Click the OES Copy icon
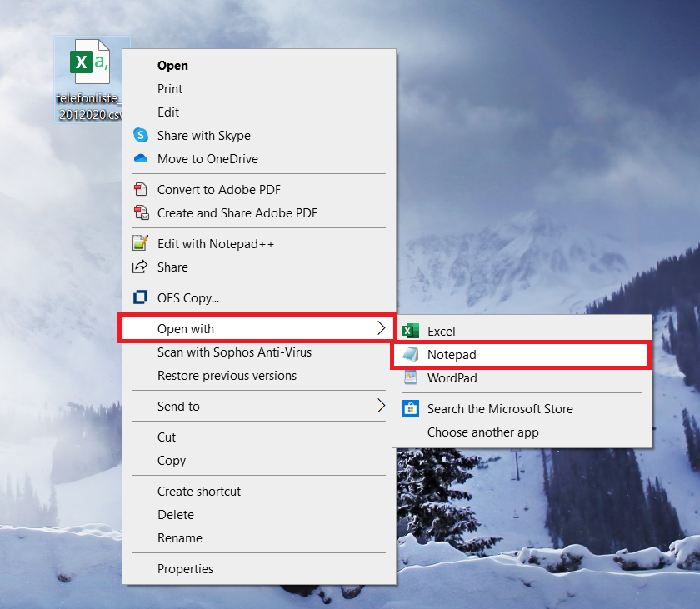The height and width of the screenshot is (609, 700). click(141, 297)
